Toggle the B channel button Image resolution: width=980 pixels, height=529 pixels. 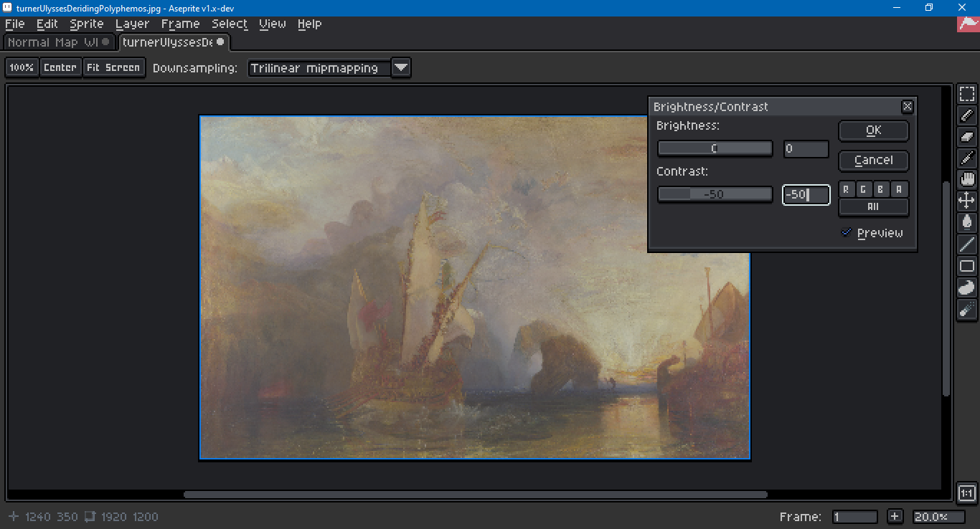tap(881, 189)
